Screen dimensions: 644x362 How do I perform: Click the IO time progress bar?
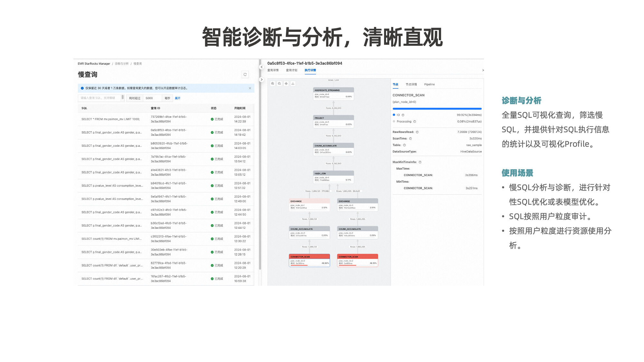pyautogui.click(x=437, y=109)
